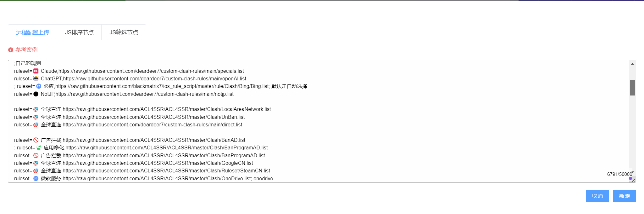Viewport: 644px width, 214px height.
Task: Click the notjp.list URL text
Action: pos(145,94)
